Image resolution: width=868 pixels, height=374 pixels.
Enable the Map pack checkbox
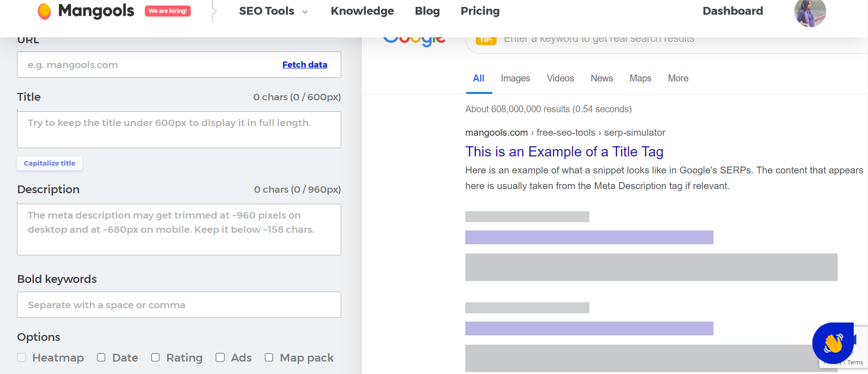(x=269, y=357)
